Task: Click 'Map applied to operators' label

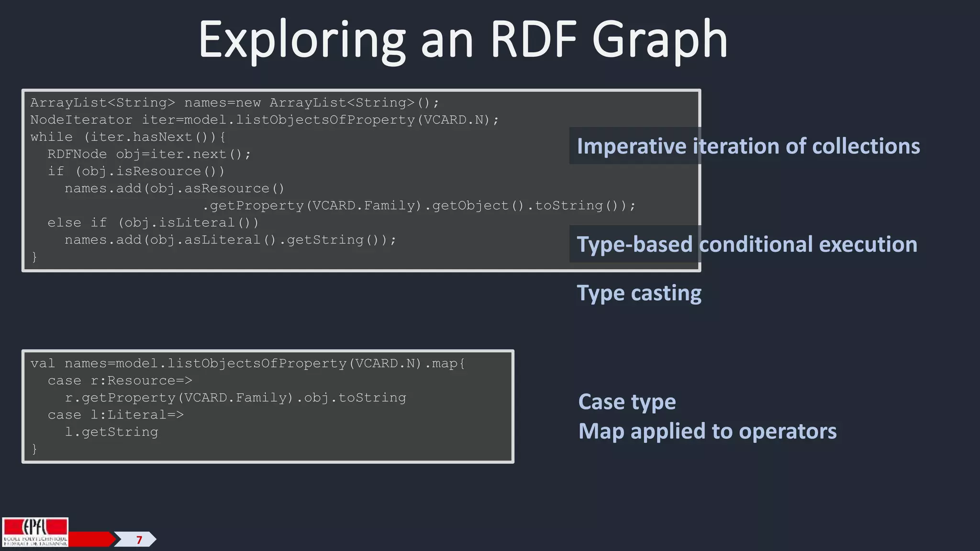Action: point(707,431)
